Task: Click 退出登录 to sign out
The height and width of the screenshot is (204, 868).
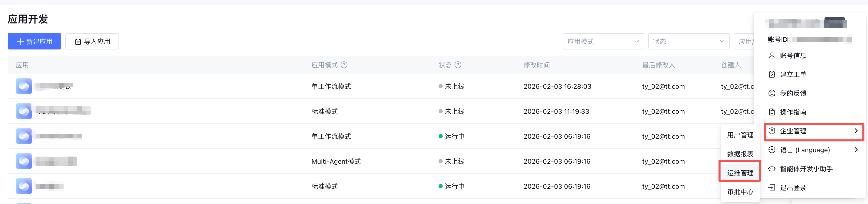Action: [792, 187]
